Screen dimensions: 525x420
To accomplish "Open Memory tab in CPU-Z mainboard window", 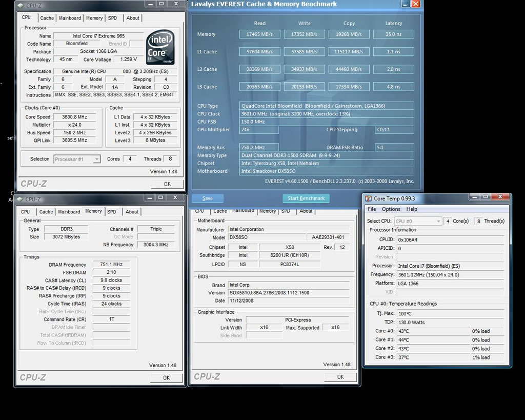I will coord(268,211).
